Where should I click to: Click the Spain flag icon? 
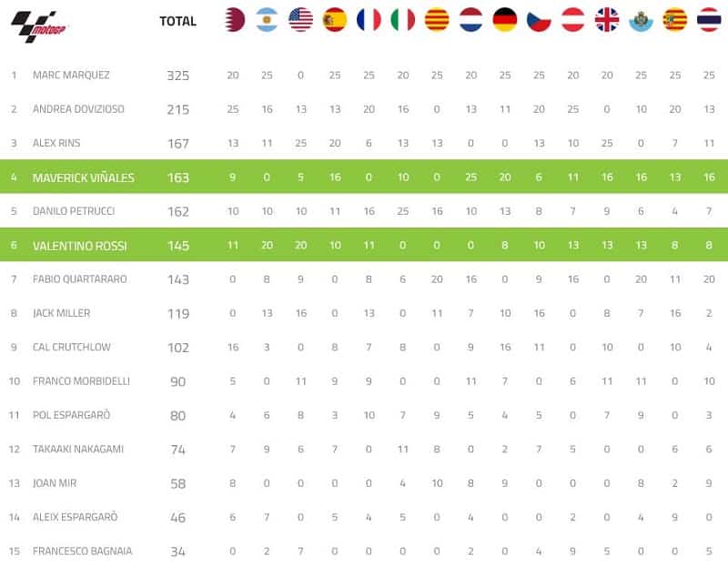coord(335,20)
